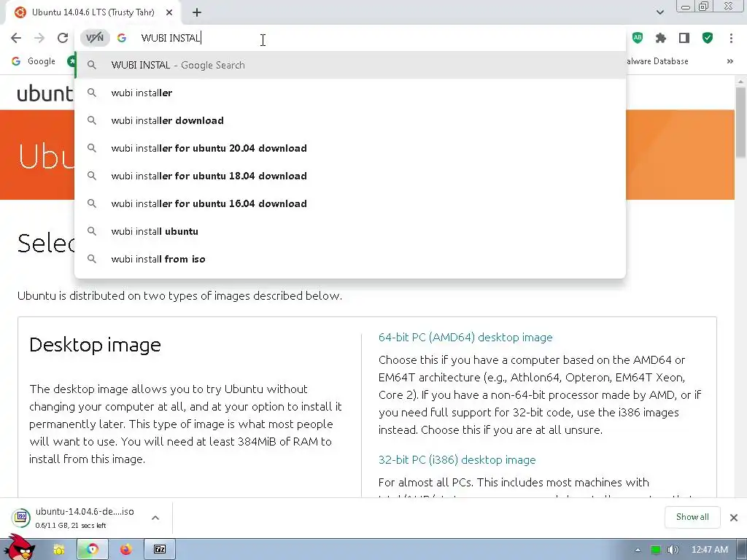Launch Firefox from the taskbar
This screenshot has height=560, width=747.
point(125,550)
